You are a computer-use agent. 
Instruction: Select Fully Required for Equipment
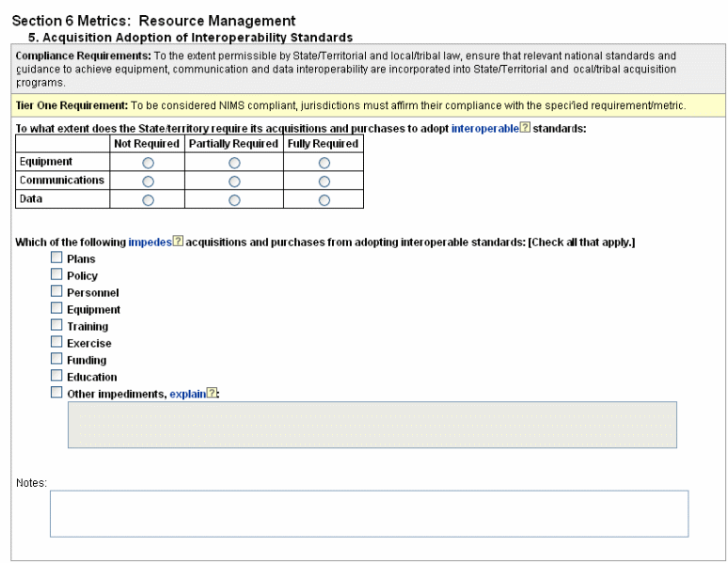click(324, 163)
